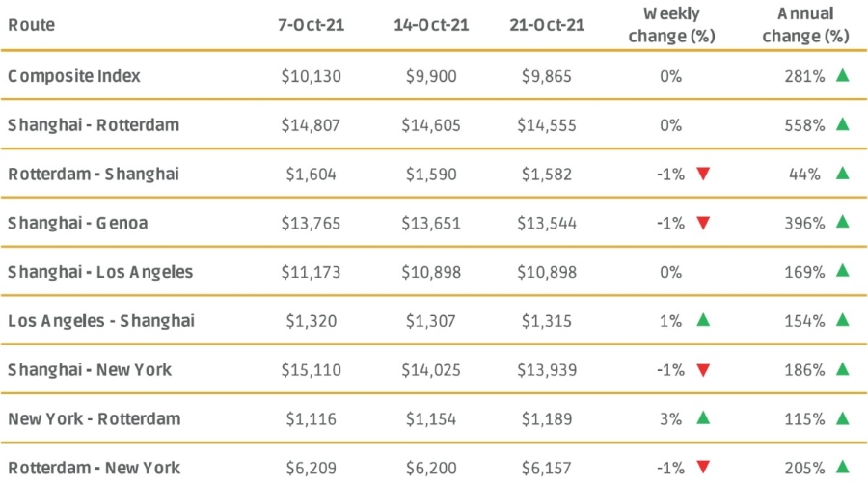Click the 14-Oct-21 column header

(429, 25)
